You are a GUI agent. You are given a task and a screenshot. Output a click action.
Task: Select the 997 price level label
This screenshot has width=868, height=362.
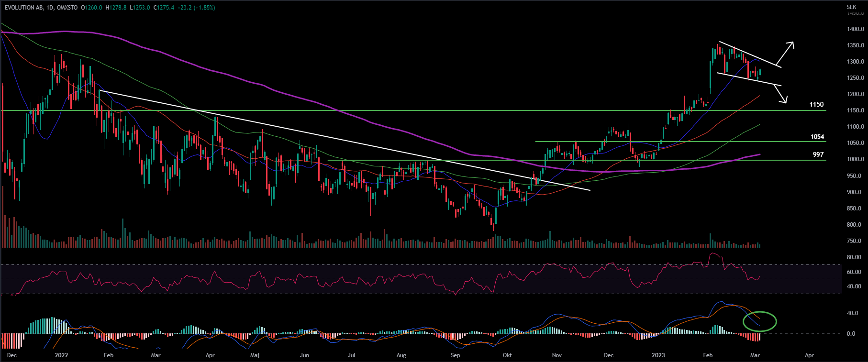click(818, 154)
